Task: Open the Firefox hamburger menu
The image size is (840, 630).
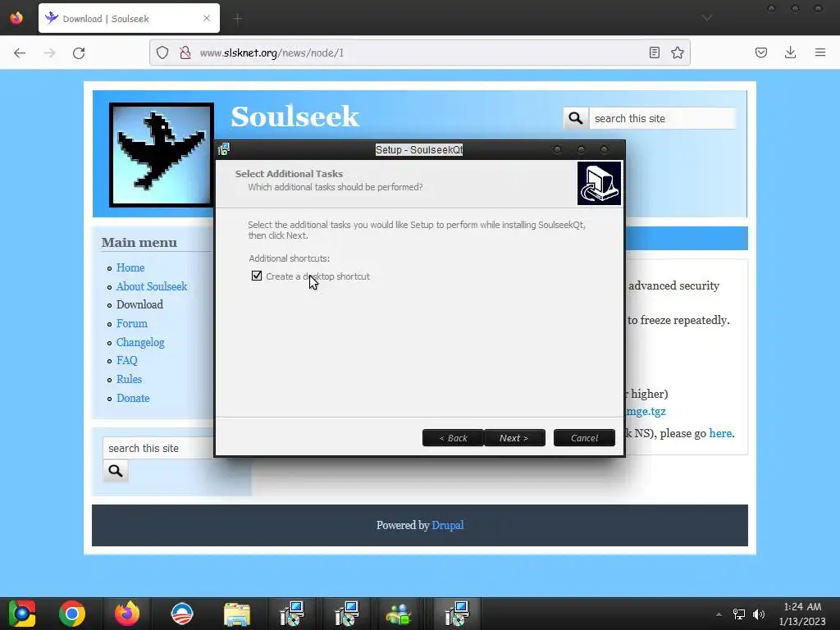Action: [820, 52]
